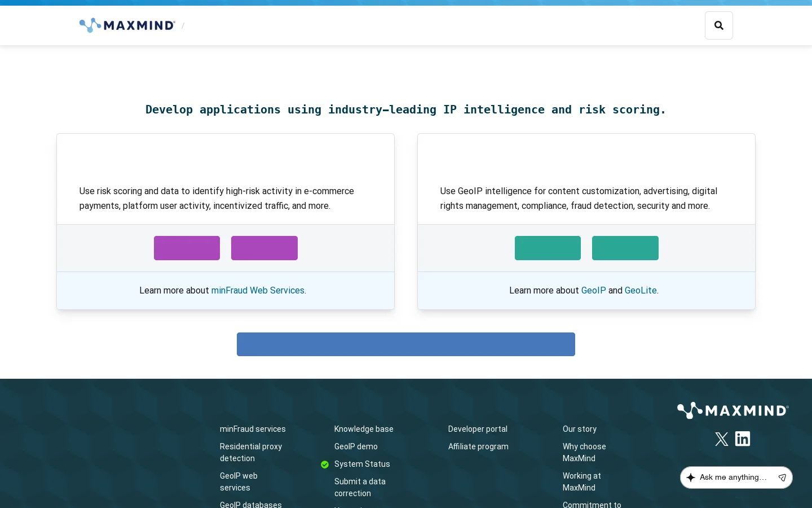Open MaxMind LinkedIn icon
The image size is (812, 508).
point(743,439)
